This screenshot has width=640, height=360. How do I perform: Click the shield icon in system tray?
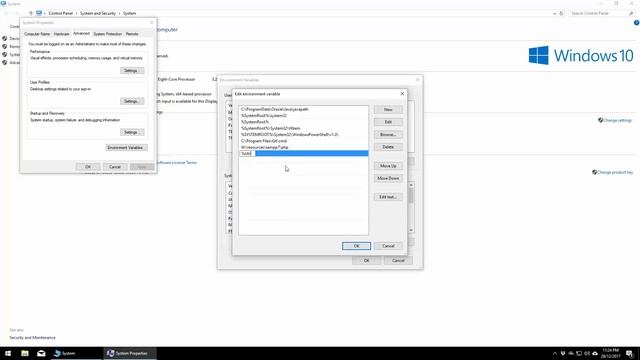click(563, 353)
